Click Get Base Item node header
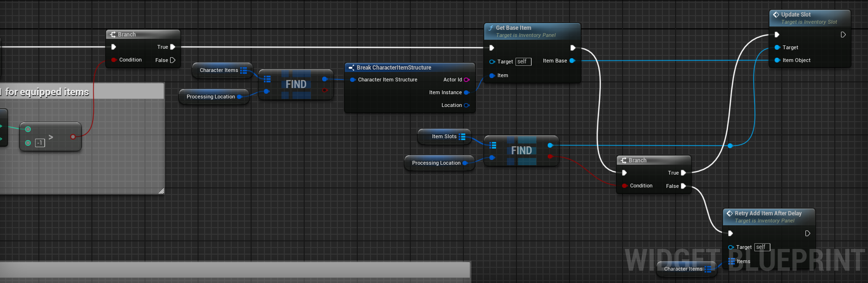The width and height of the screenshot is (868, 283). click(x=532, y=31)
